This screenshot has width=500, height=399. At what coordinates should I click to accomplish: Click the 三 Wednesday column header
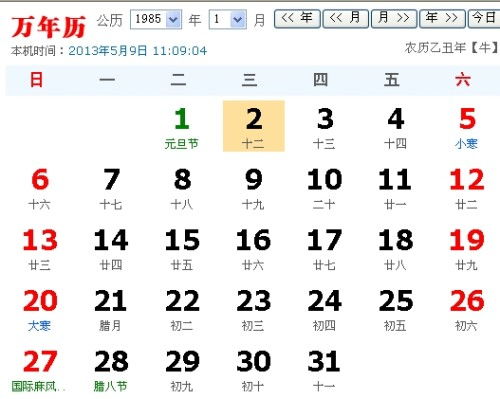250,80
